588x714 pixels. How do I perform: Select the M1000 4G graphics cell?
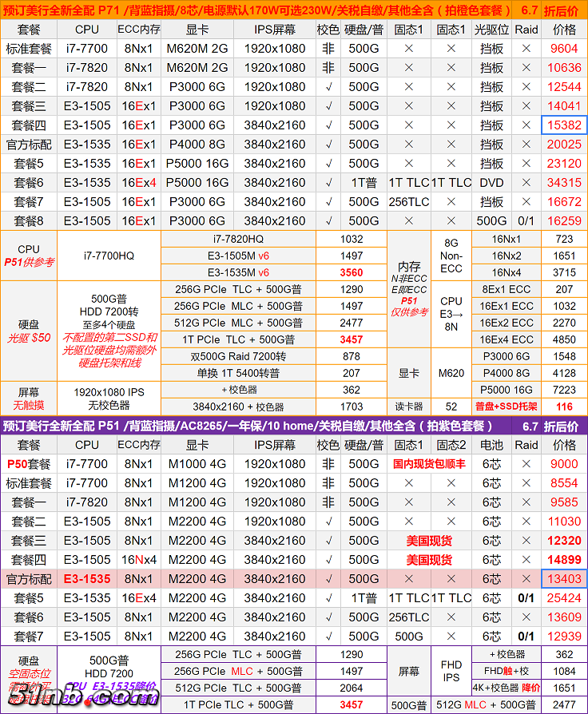click(197, 464)
